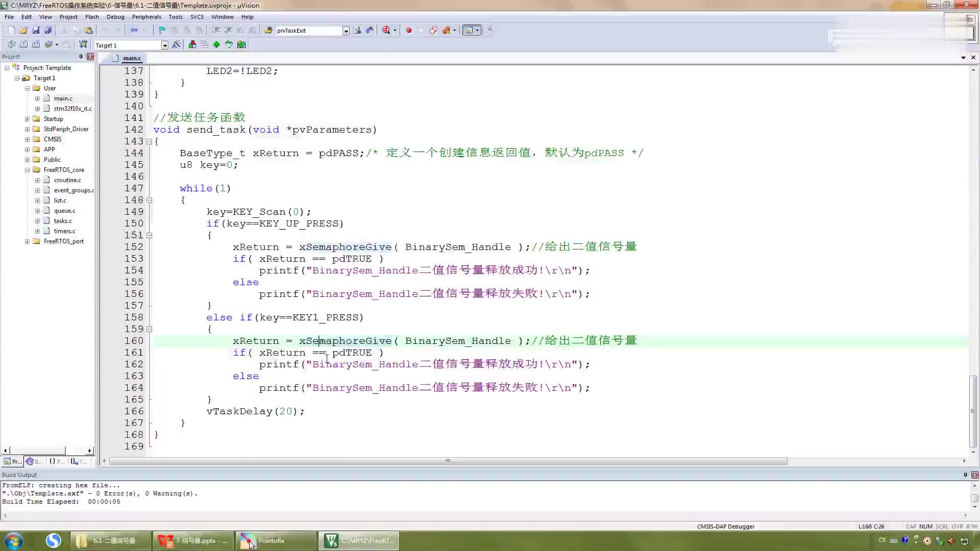Expand the FreeRTOS_port folder node
This screenshot has height=551, width=980.
click(x=27, y=241)
